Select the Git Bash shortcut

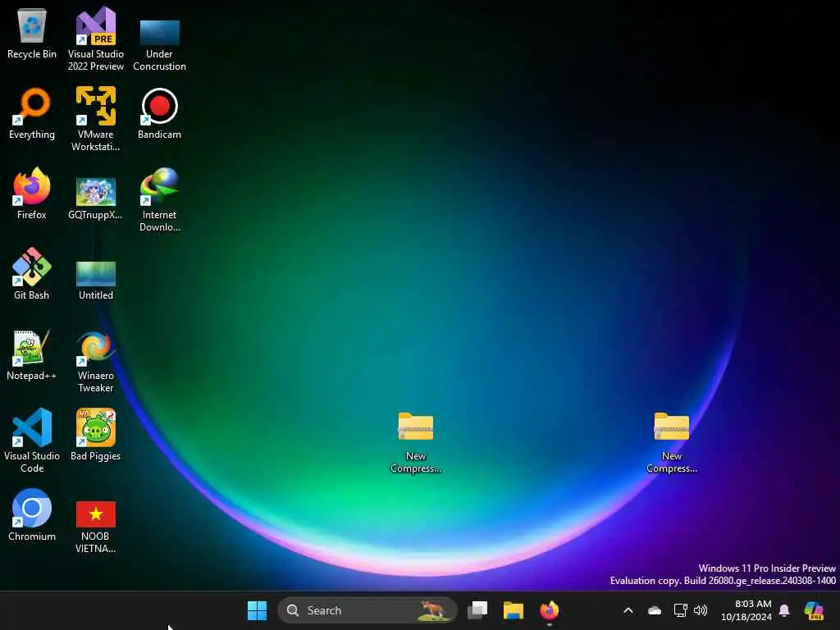click(x=32, y=274)
